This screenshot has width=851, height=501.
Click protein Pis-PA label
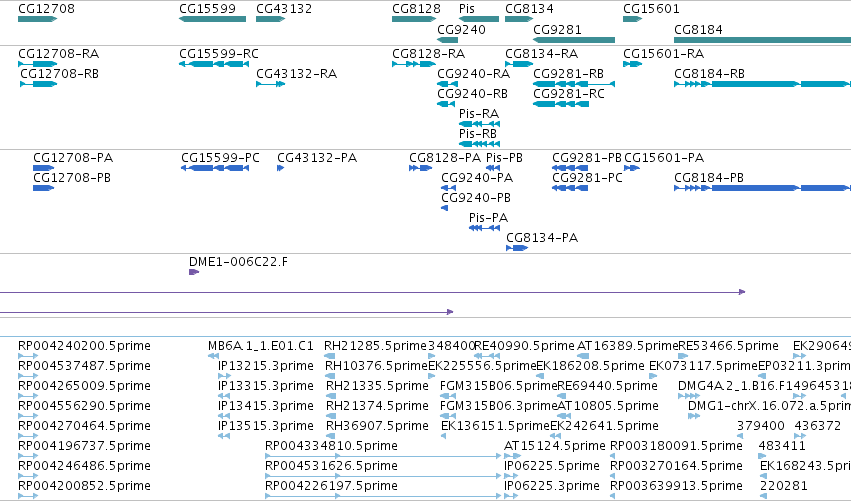pyautogui.click(x=488, y=218)
